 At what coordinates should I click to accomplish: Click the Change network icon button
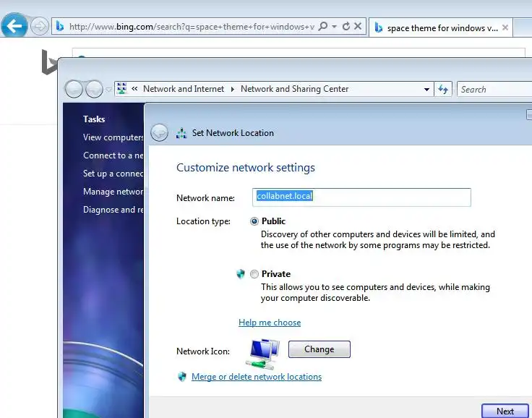[319, 349]
